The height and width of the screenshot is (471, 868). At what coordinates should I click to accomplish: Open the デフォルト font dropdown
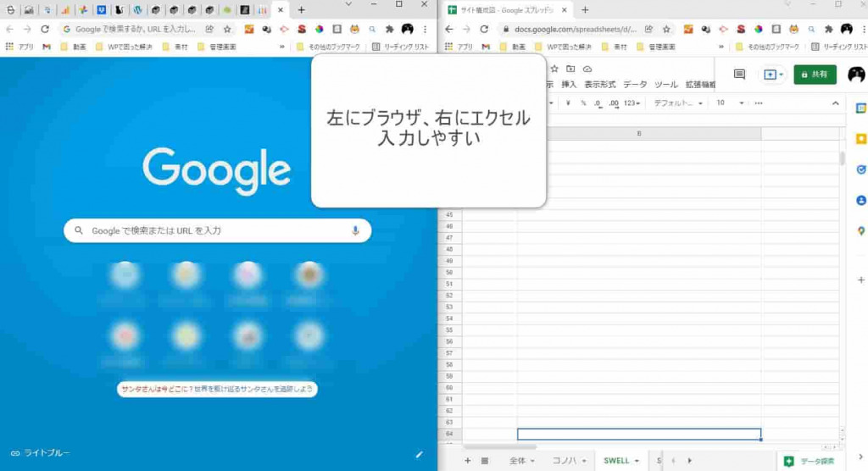pos(678,103)
